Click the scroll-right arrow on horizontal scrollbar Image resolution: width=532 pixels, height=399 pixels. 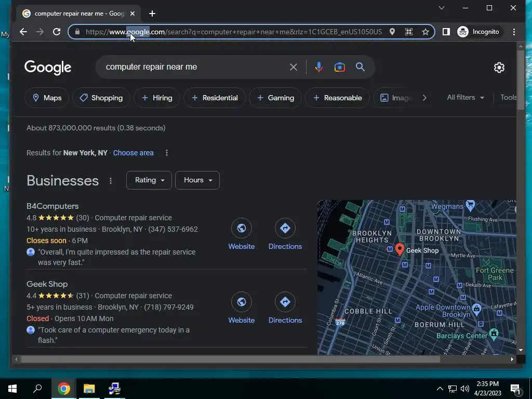point(512,360)
